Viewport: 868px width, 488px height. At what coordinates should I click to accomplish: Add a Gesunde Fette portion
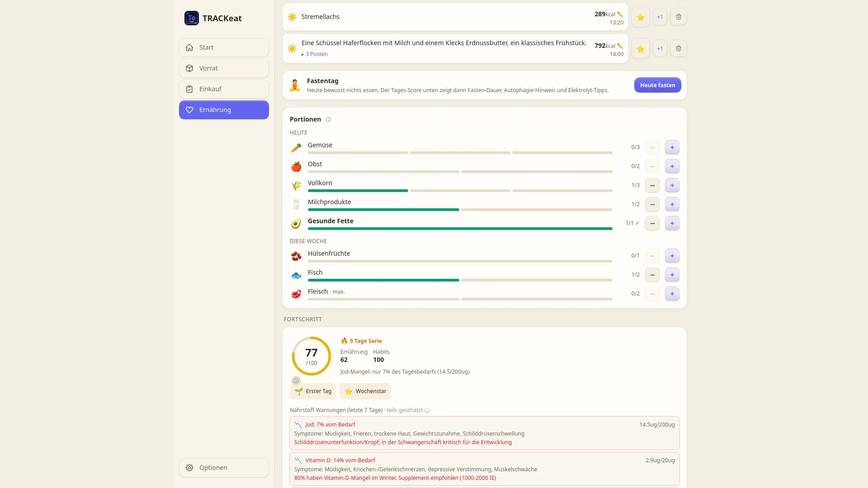point(672,223)
